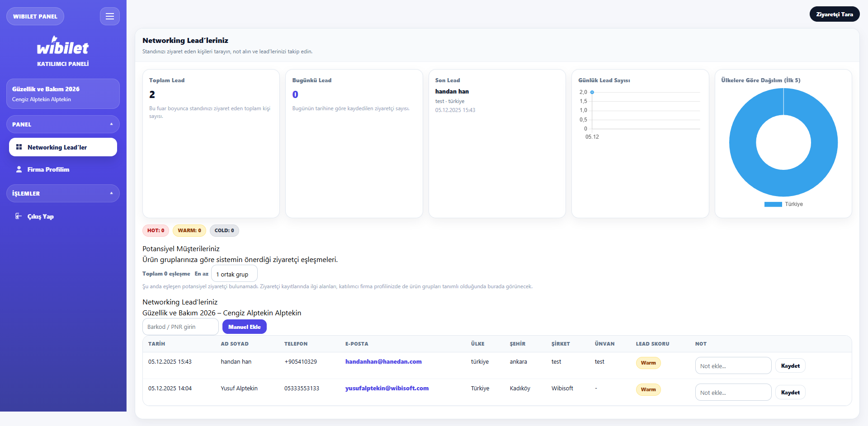The image size is (868, 426).
Task: Focus the Barkod / PNR girin field
Action: point(180,327)
